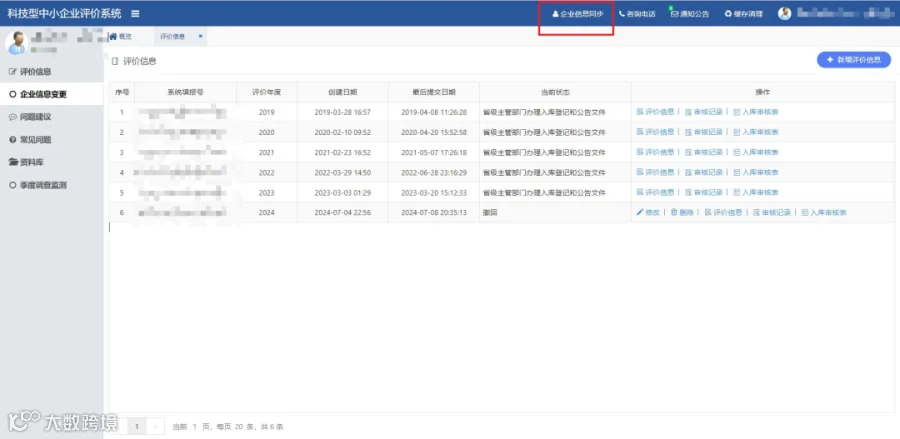Select creation date 2019-03-28 16:57 cell
Viewport: 900px width, 439px height.
pyautogui.click(x=343, y=112)
